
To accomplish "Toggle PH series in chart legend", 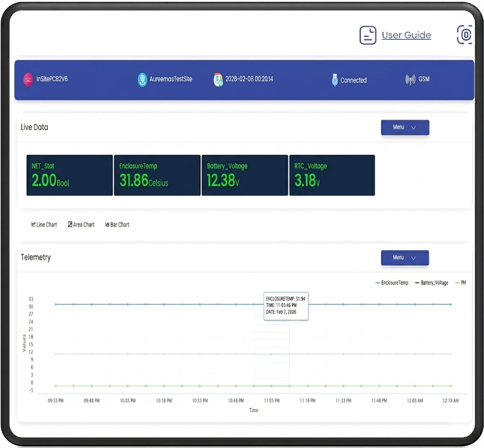I will (x=460, y=283).
